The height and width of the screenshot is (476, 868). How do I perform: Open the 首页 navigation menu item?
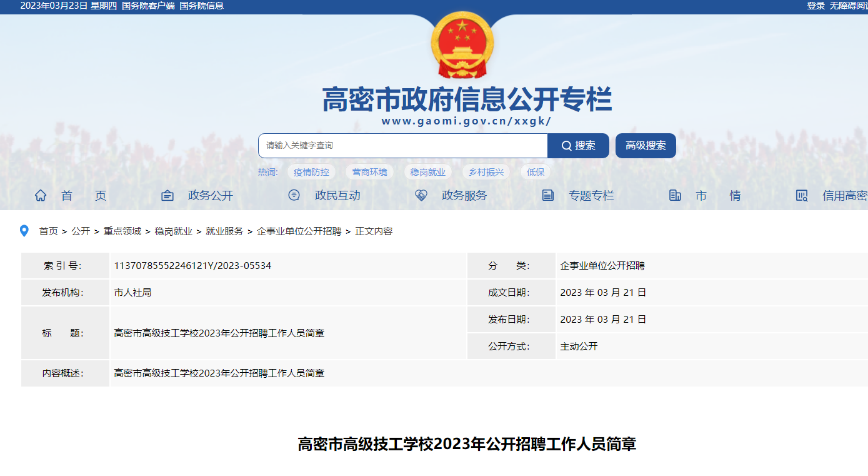84,195
